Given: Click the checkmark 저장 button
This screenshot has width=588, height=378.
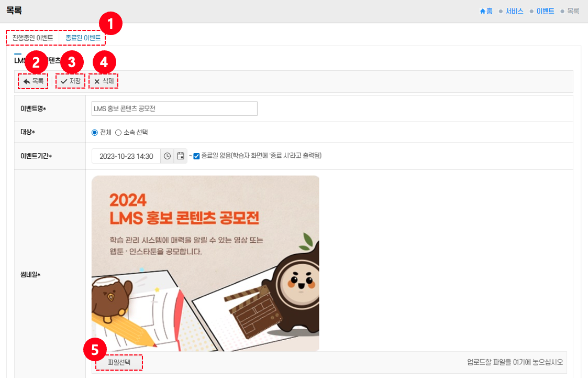Looking at the screenshot, I should point(71,81).
